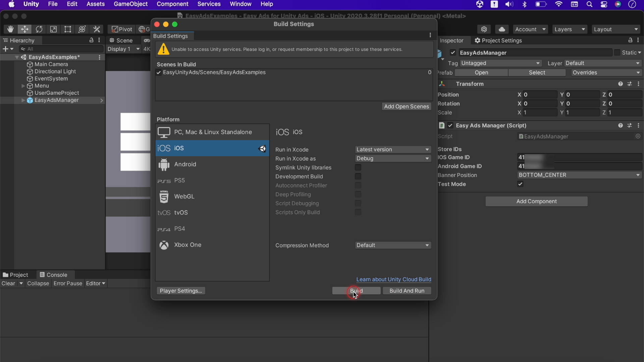Open Easy Ads Manager script context menu
The height and width of the screenshot is (362, 644).
(x=638, y=125)
